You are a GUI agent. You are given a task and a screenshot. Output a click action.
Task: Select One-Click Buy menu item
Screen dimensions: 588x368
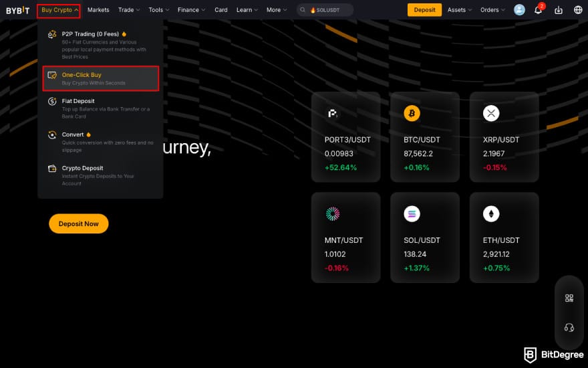coord(100,78)
